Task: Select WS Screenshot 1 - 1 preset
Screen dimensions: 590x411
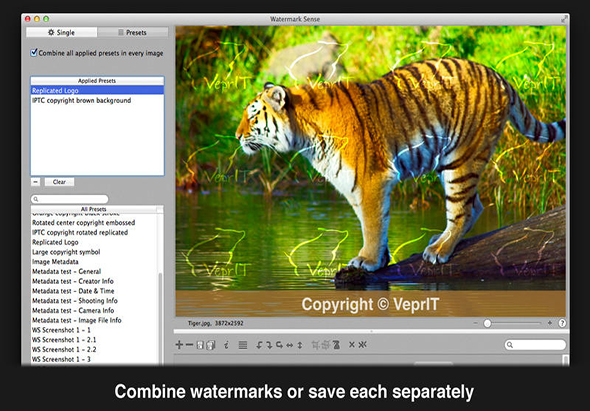Action: 94,330
